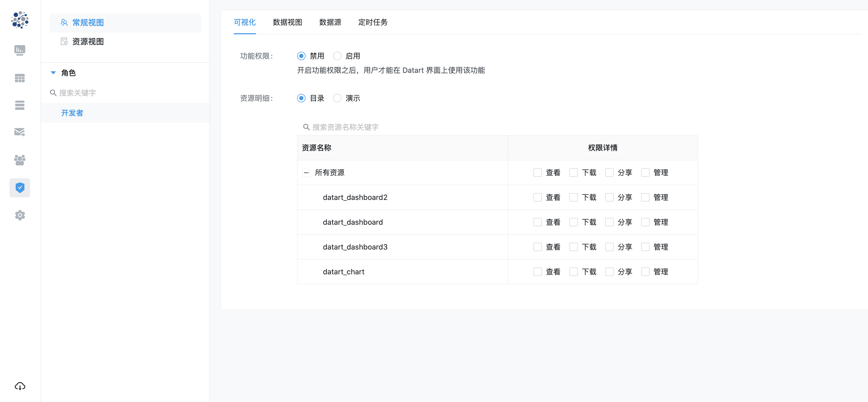
Task: Enable the 启用 function permission radio
Action: pos(337,56)
